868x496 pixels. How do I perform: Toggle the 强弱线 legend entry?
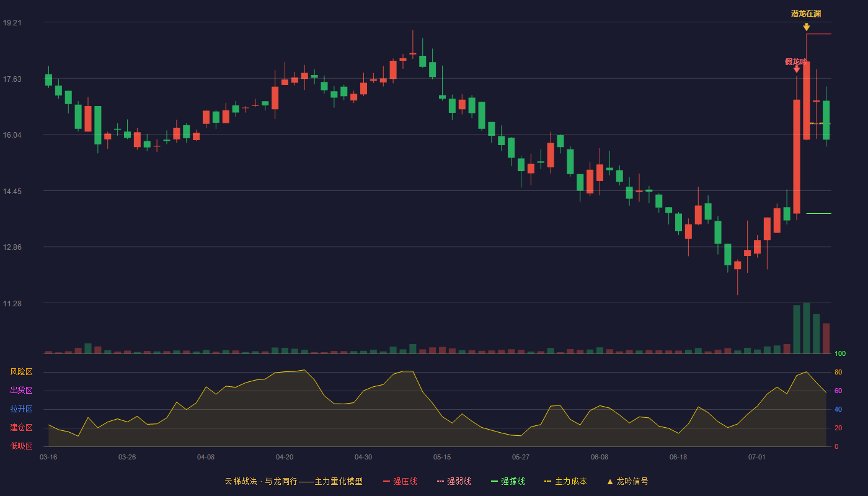[454, 481]
